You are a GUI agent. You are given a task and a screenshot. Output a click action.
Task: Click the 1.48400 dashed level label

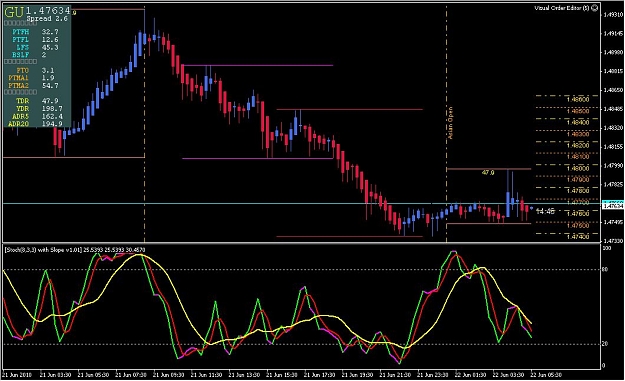578,123
